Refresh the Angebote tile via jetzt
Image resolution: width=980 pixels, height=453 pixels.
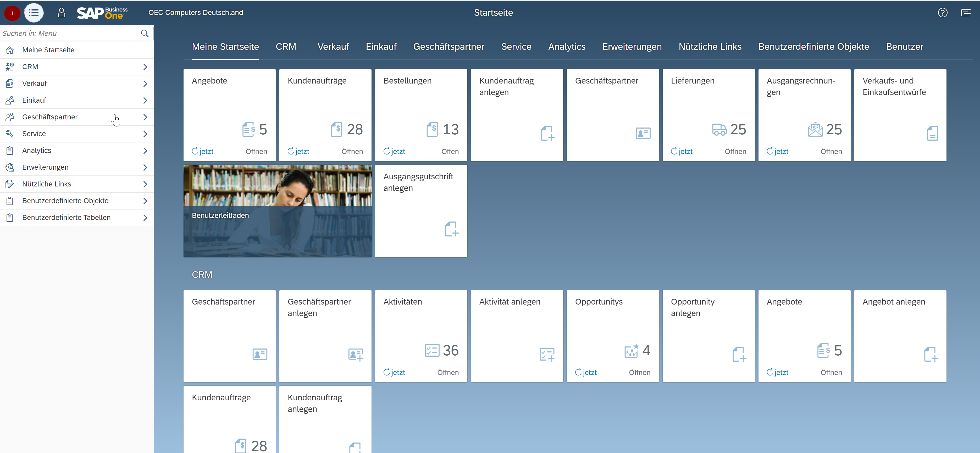coord(203,151)
